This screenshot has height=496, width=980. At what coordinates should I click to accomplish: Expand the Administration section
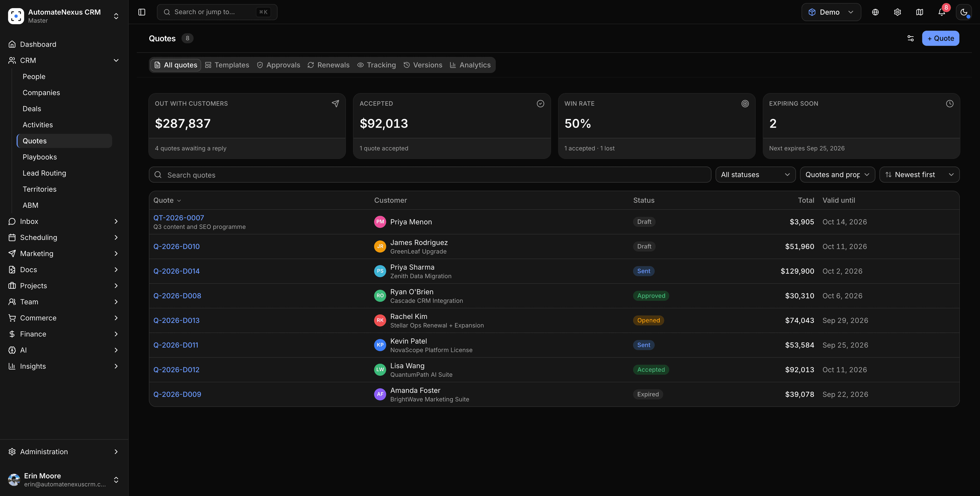pyautogui.click(x=64, y=452)
